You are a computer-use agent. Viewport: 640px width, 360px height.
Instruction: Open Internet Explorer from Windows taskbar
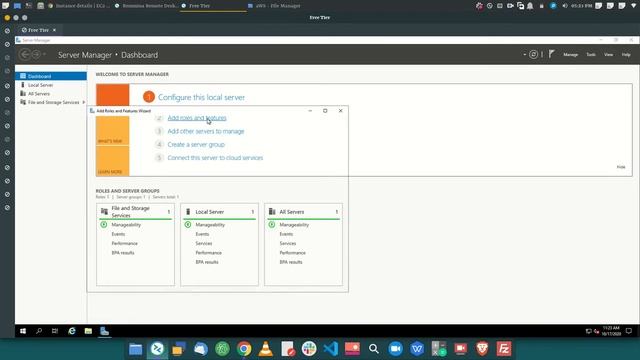[72, 331]
